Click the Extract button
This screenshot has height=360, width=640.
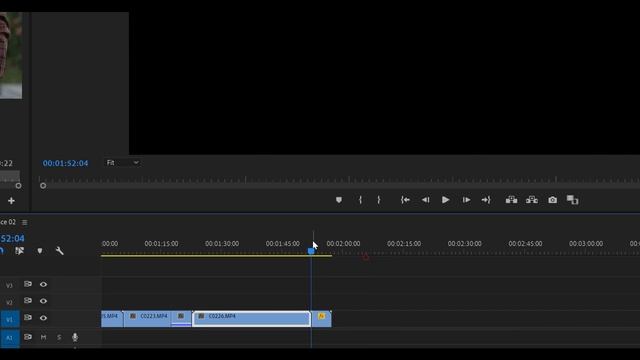pyautogui.click(x=532, y=200)
